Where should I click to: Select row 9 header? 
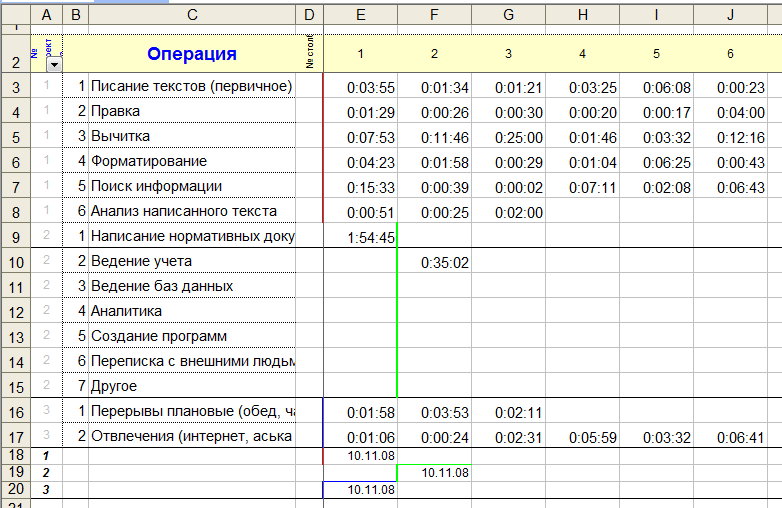click(x=15, y=236)
